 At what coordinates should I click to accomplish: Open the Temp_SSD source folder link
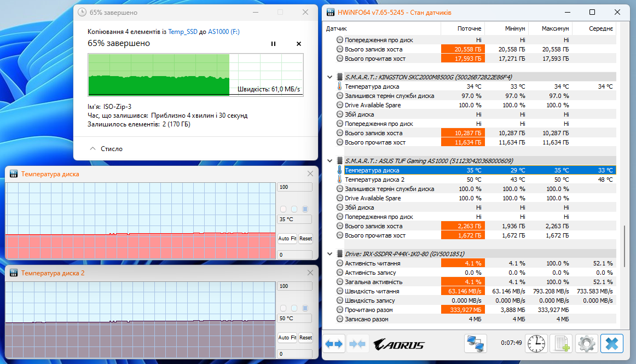[182, 32]
